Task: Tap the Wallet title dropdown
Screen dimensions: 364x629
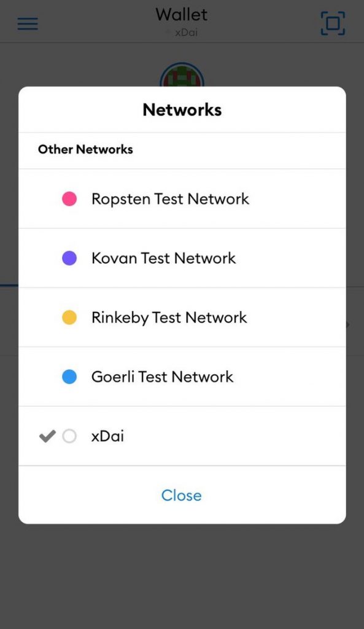Action: point(182,15)
